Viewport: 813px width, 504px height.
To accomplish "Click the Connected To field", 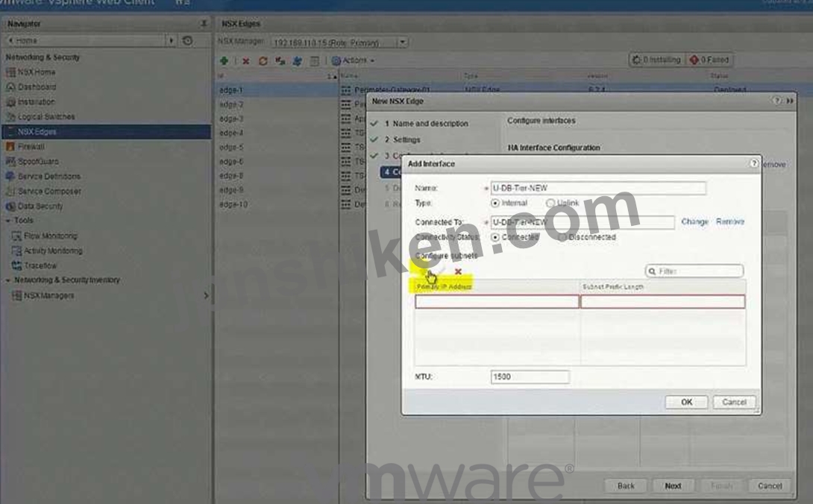I will 583,222.
